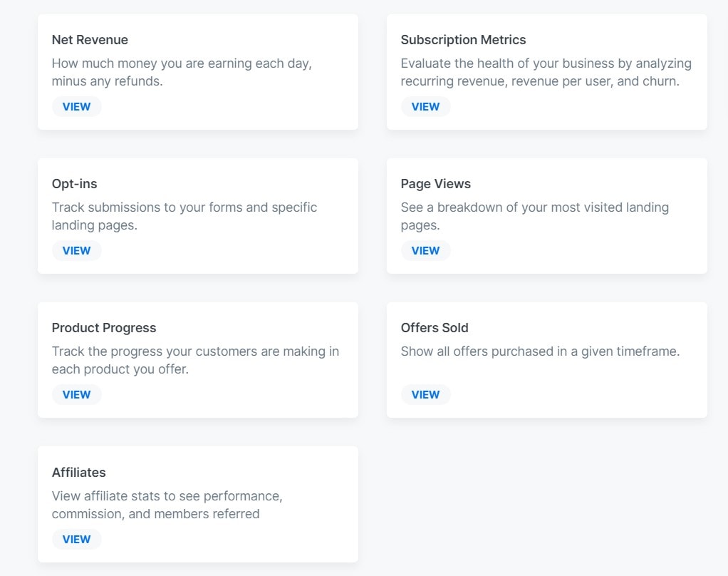Click the recurring revenue and churn description
This screenshot has height=576, width=728.
(x=546, y=72)
